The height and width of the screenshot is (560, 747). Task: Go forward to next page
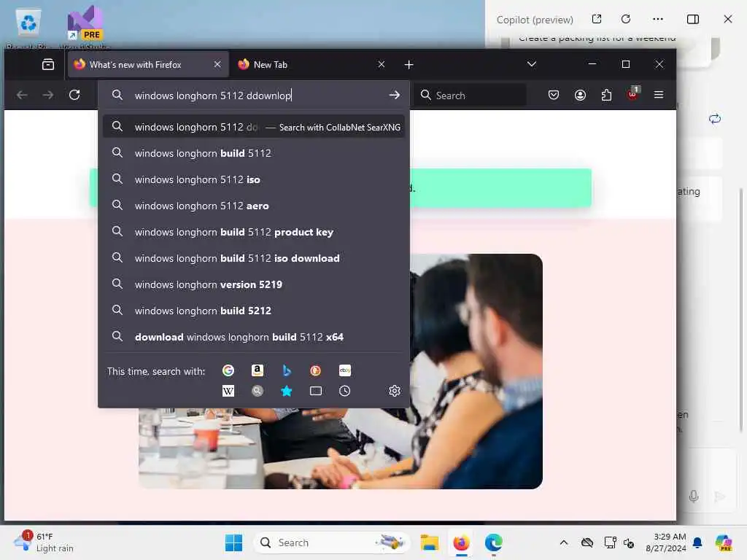click(48, 96)
